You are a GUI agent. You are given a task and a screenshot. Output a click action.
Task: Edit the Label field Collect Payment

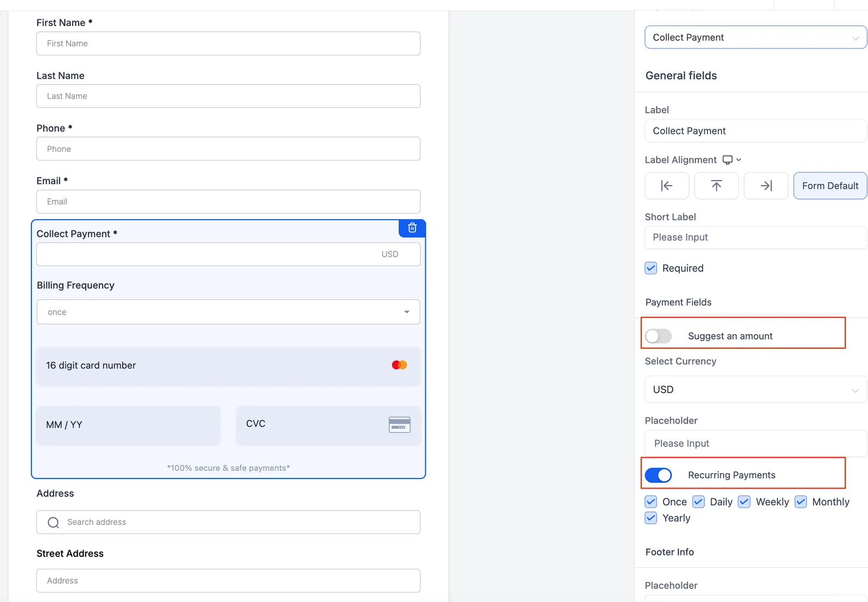[x=756, y=131]
